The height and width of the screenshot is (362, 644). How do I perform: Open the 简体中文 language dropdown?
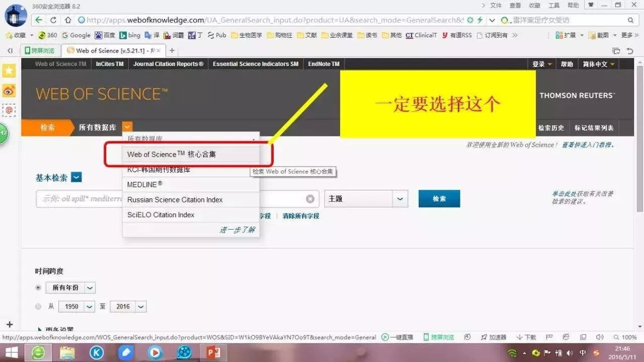click(599, 64)
